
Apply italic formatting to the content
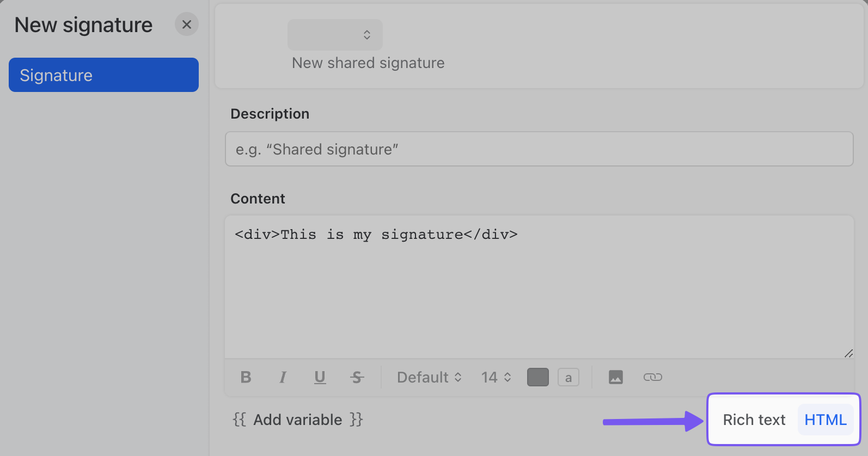click(283, 377)
